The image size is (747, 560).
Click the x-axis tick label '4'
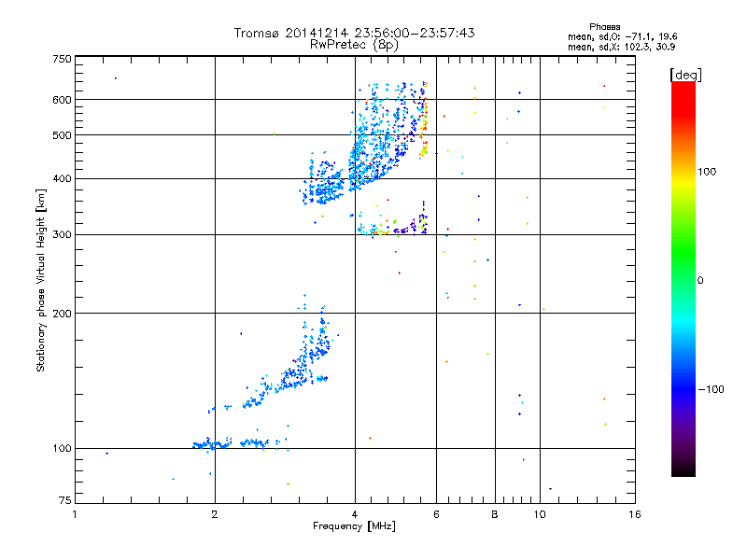click(355, 514)
